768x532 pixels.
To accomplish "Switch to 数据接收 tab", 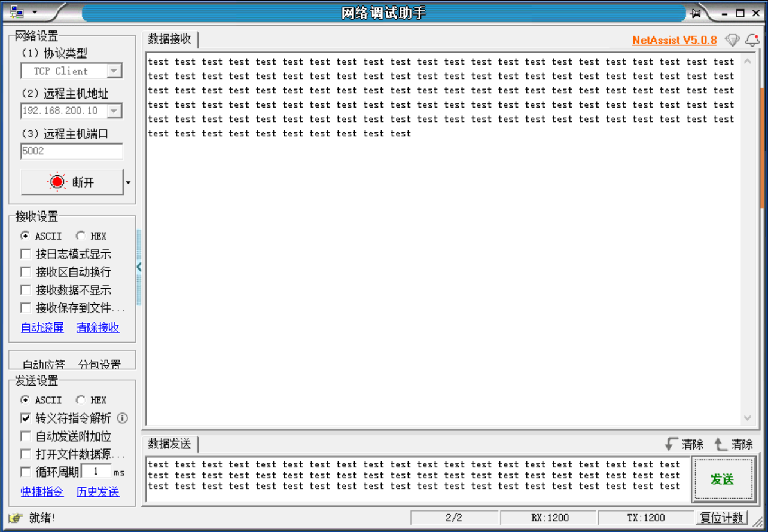I will 170,39.
